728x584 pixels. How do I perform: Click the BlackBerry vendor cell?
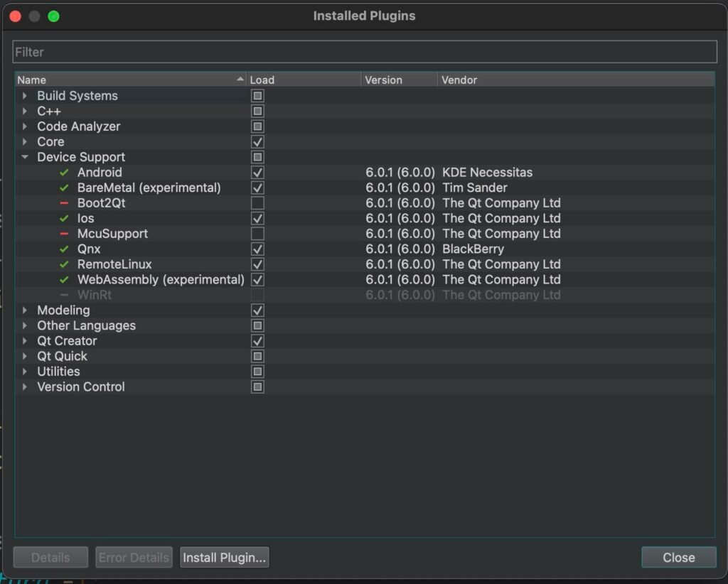point(473,249)
